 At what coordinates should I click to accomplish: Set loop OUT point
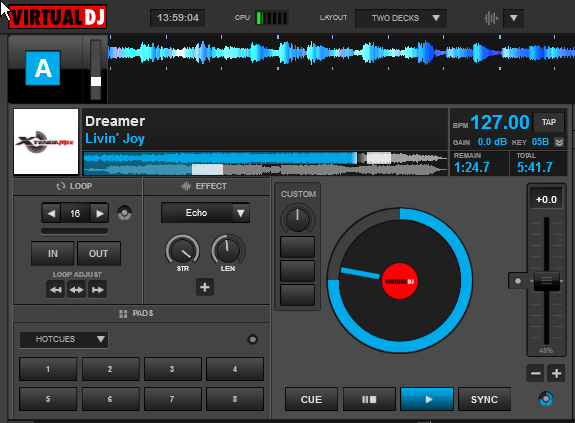click(x=98, y=253)
